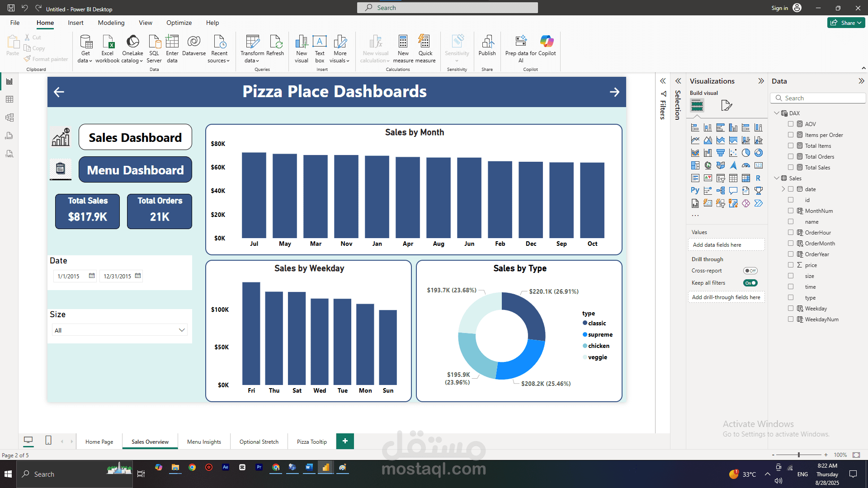Switch to the Format visual pane
Image resolution: width=868 pixels, height=488 pixels.
(726, 106)
